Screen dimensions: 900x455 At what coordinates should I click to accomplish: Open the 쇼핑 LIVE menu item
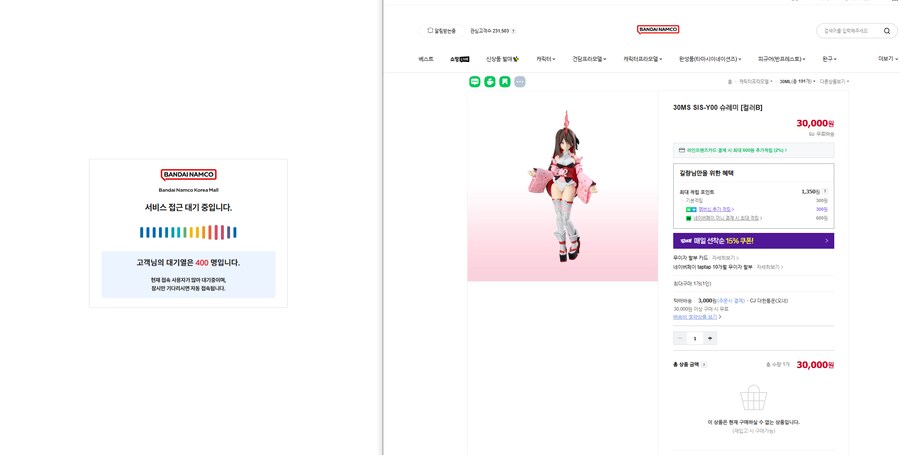click(x=460, y=59)
